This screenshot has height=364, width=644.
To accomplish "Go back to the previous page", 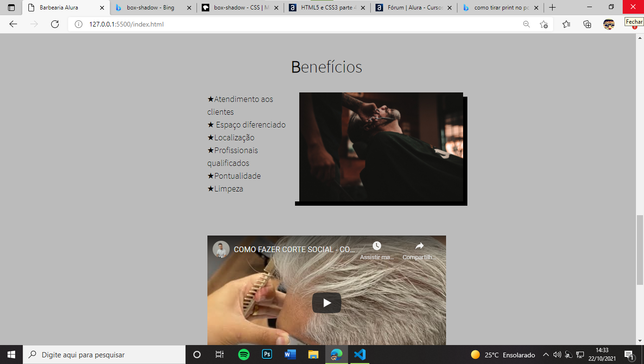I will point(13,24).
